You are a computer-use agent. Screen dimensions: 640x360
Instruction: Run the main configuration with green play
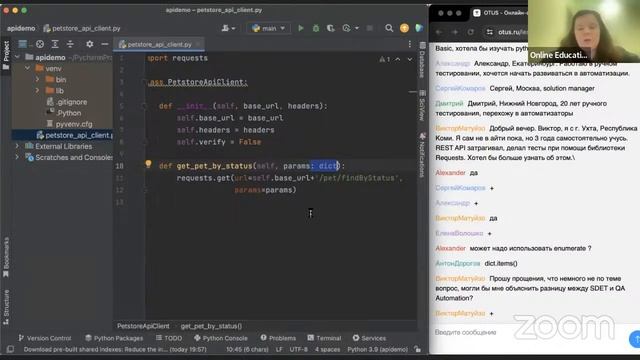click(301, 28)
